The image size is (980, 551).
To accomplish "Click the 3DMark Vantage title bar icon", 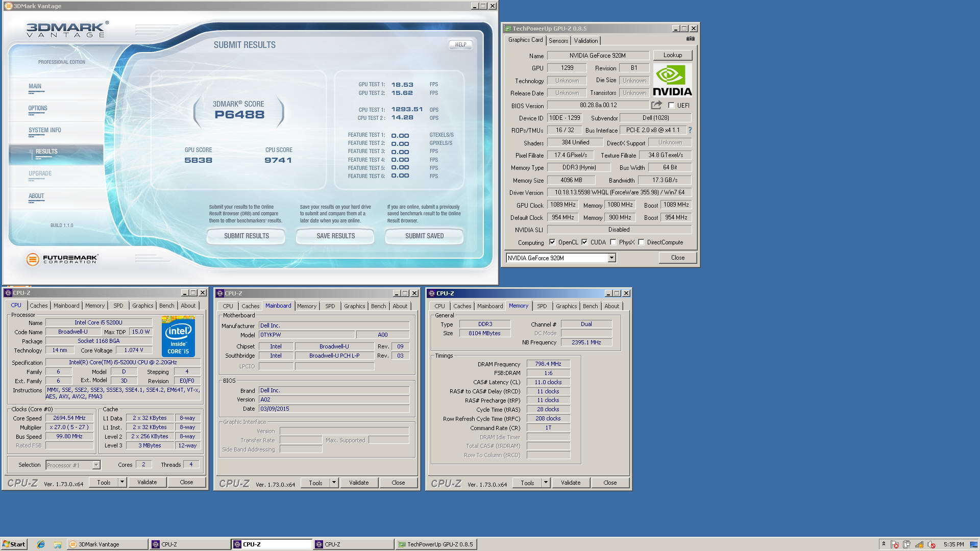I will click(8, 6).
